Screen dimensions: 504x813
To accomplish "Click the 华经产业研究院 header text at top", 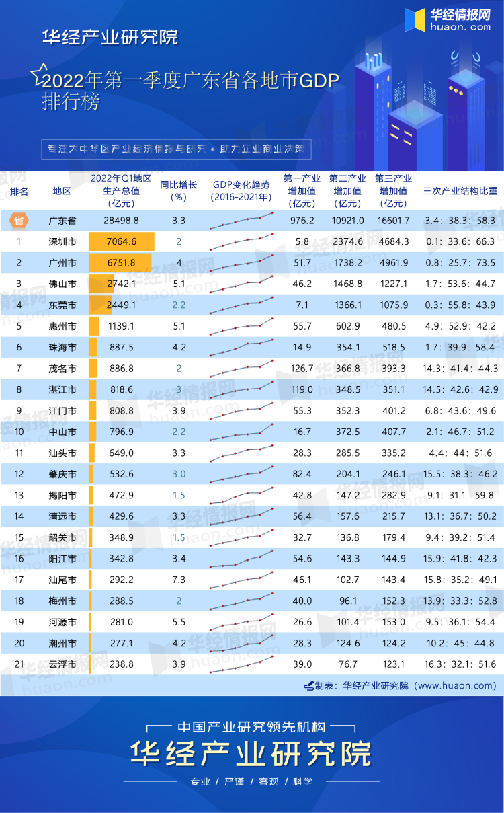I will [x=110, y=37].
